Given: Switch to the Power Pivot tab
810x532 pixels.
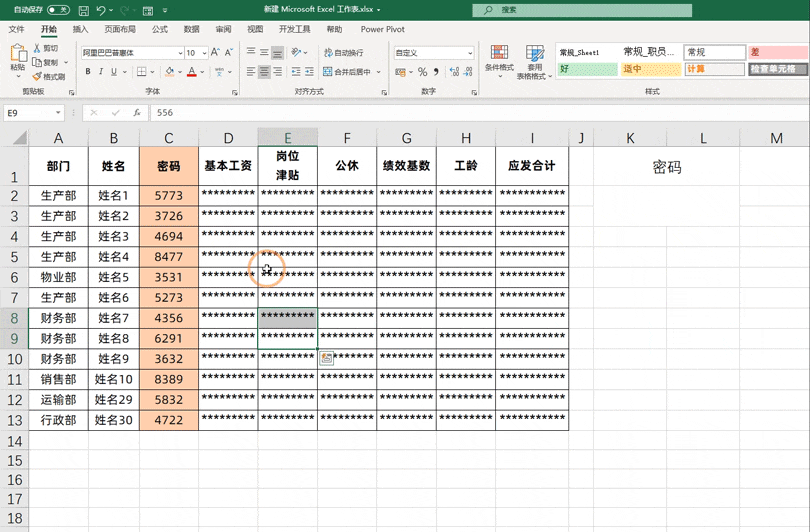Looking at the screenshot, I should pos(382,29).
